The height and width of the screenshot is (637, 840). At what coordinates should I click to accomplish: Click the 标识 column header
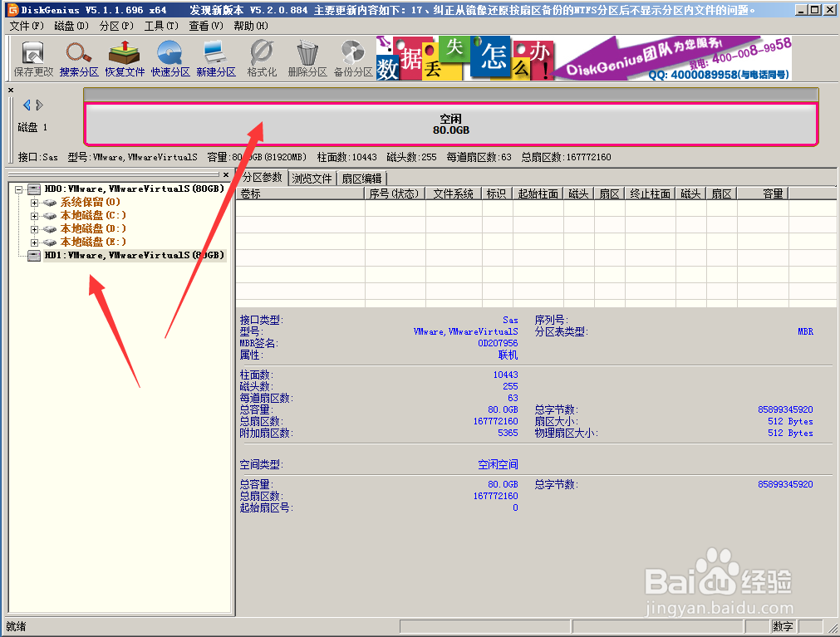click(x=497, y=194)
